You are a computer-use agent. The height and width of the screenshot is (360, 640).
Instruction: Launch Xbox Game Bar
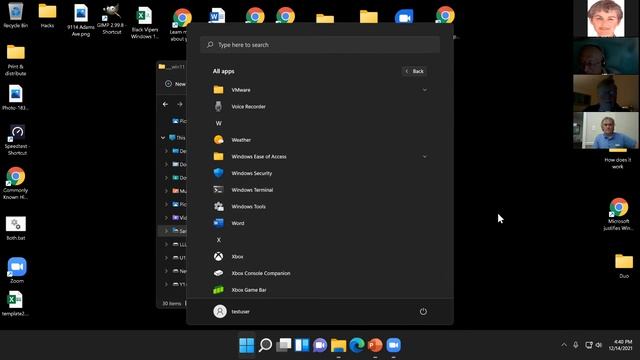(x=320, y=290)
